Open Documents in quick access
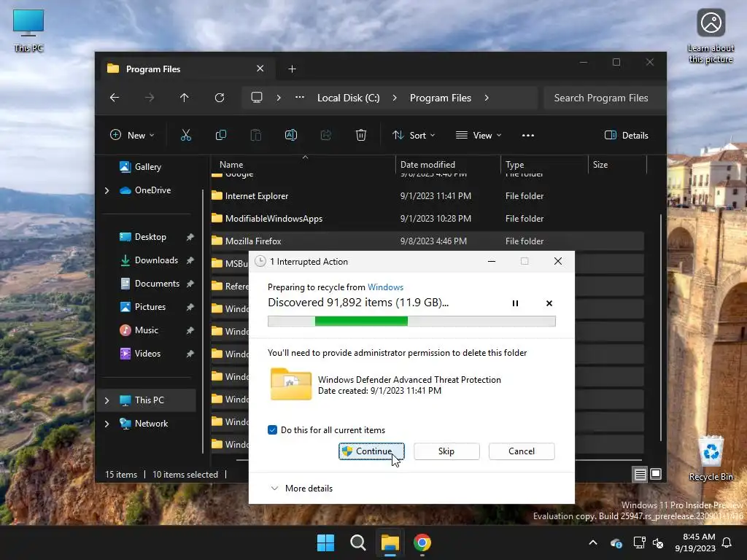Viewport: 747px width, 560px height. (150, 284)
